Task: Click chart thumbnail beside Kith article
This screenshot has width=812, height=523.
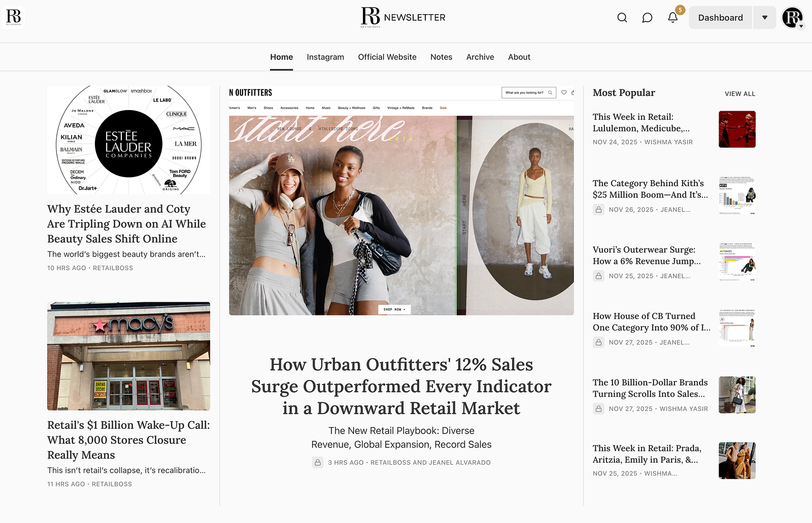Action: [737, 196]
